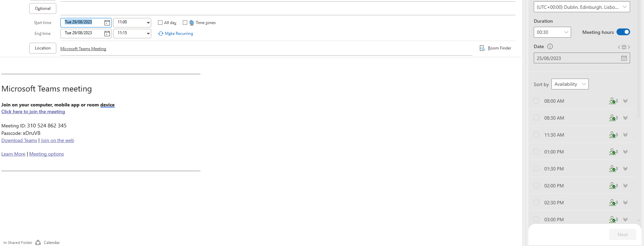
Task: Open calendar icon in Date field
Action: click(624, 58)
